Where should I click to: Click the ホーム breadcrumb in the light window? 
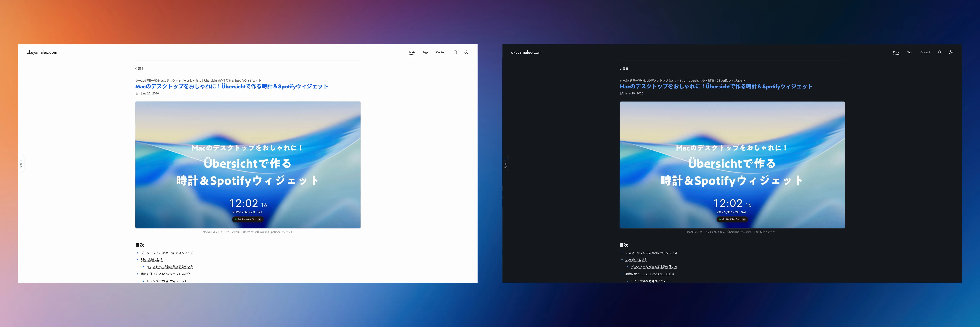point(140,81)
